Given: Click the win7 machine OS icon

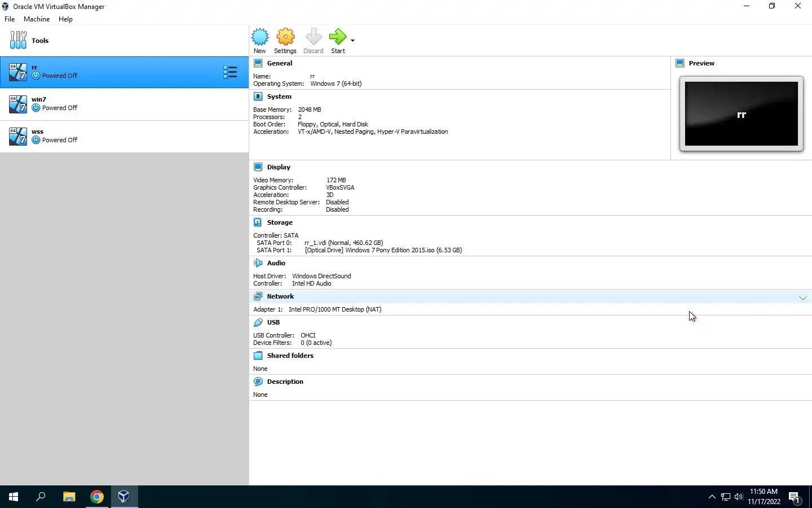Looking at the screenshot, I should click(x=18, y=104).
